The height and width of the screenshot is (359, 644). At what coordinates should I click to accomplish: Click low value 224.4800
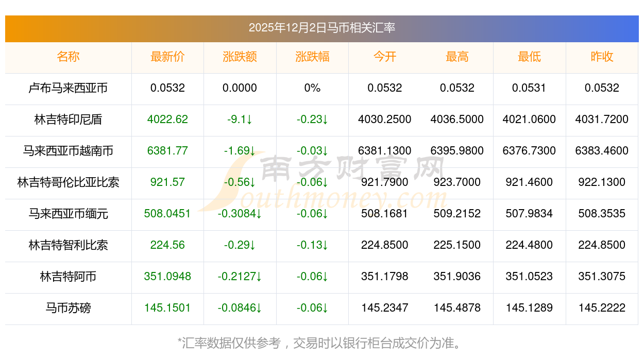(x=530, y=245)
